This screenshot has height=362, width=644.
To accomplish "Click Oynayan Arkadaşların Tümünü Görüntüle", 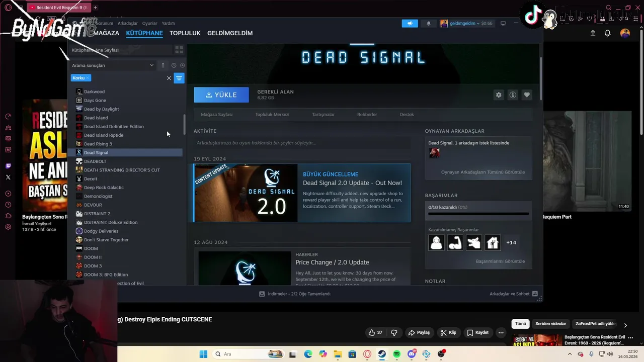I will (483, 172).
